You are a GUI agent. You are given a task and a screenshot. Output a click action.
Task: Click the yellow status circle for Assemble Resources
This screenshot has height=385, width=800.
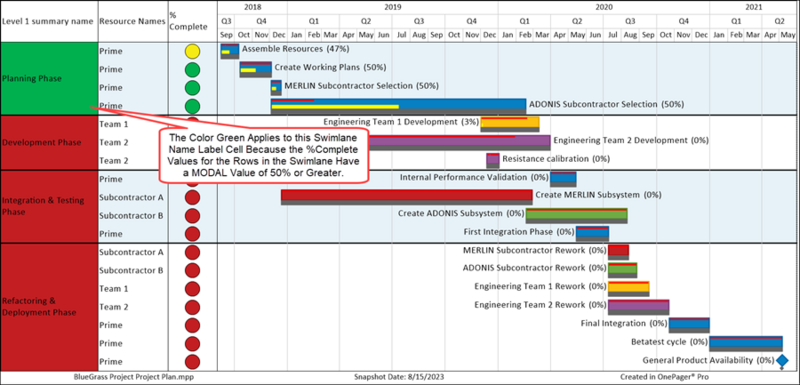click(192, 51)
